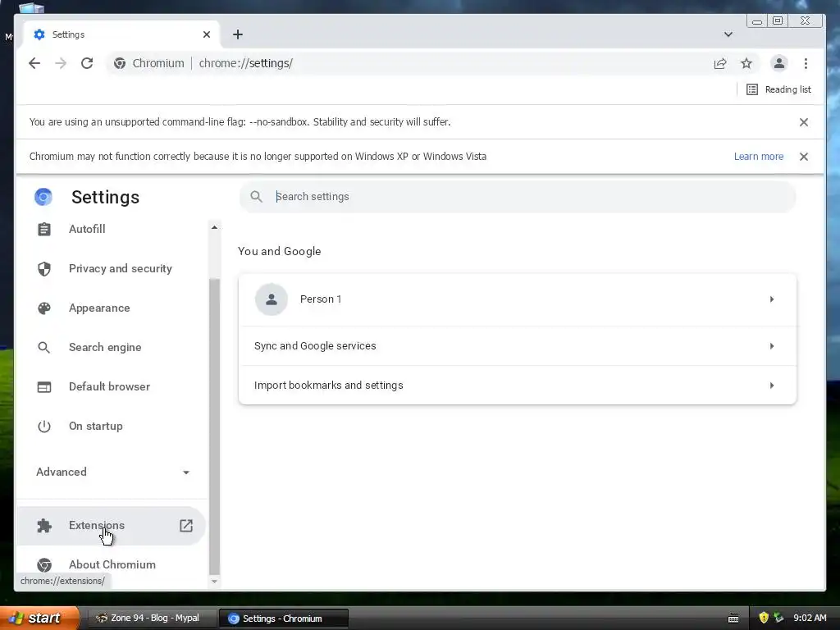840x630 pixels.
Task: Expand the Sync and Google services arrow
Action: coord(771,346)
